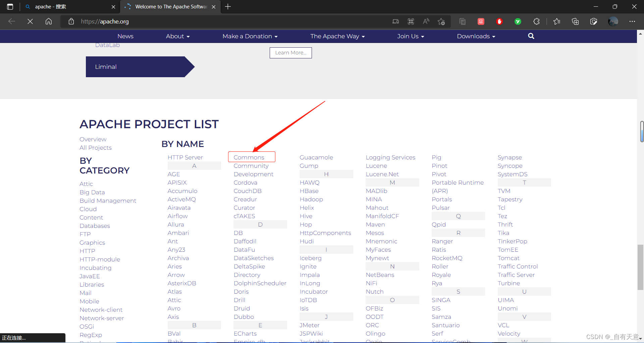Click the vertical page scrollbar thumb
Screen dimensions: 644x343
[x=641, y=267]
